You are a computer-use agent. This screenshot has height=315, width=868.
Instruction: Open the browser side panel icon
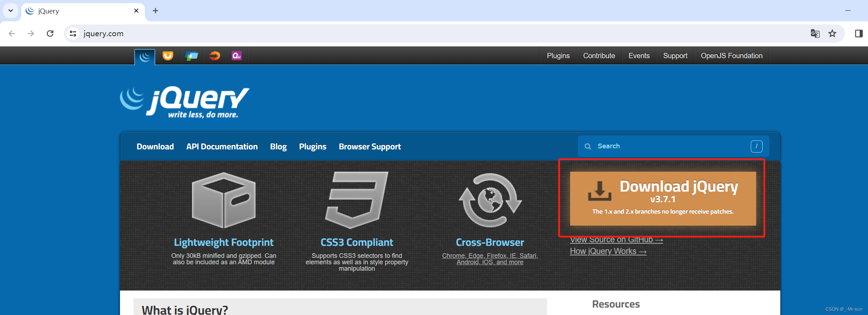[859, 34]
